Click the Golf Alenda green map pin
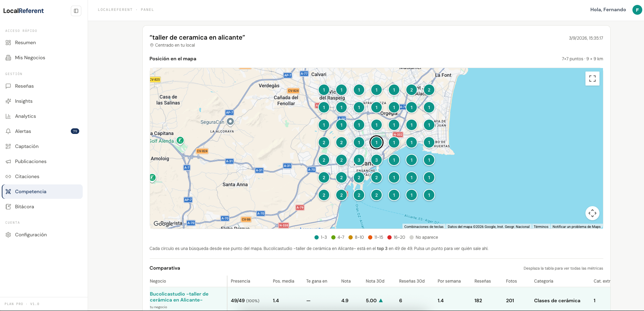The height and width of the screenshot is (311, 644). coord(180,141)
